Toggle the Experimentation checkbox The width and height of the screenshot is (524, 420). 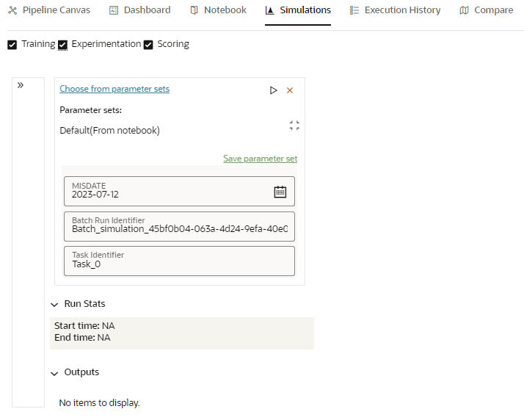click(x=62, y=45)
